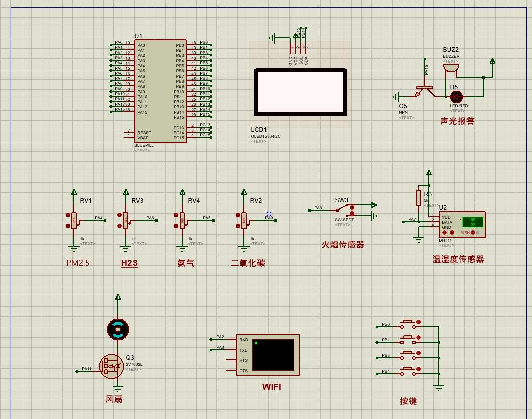Viewport: 532px width, 419px height.
Task: Select the 二氧化碳 text label
Action: click(x=248, y=263)
